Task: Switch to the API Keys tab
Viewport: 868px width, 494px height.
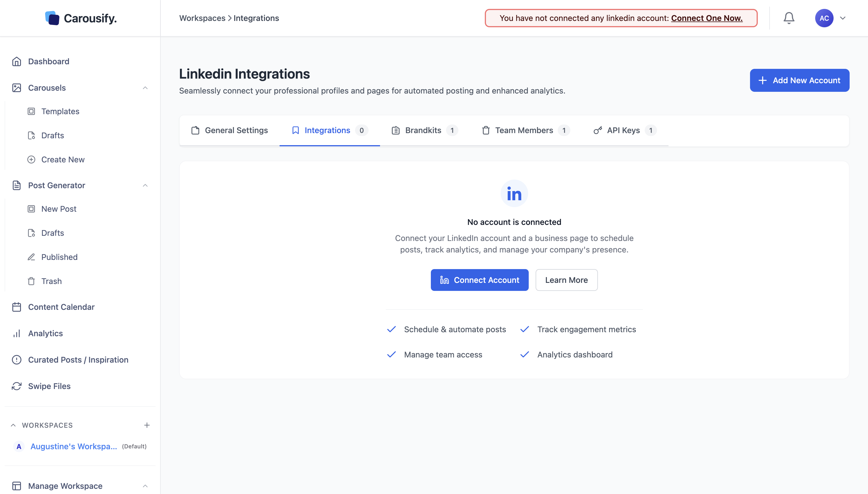Action: 623,130
